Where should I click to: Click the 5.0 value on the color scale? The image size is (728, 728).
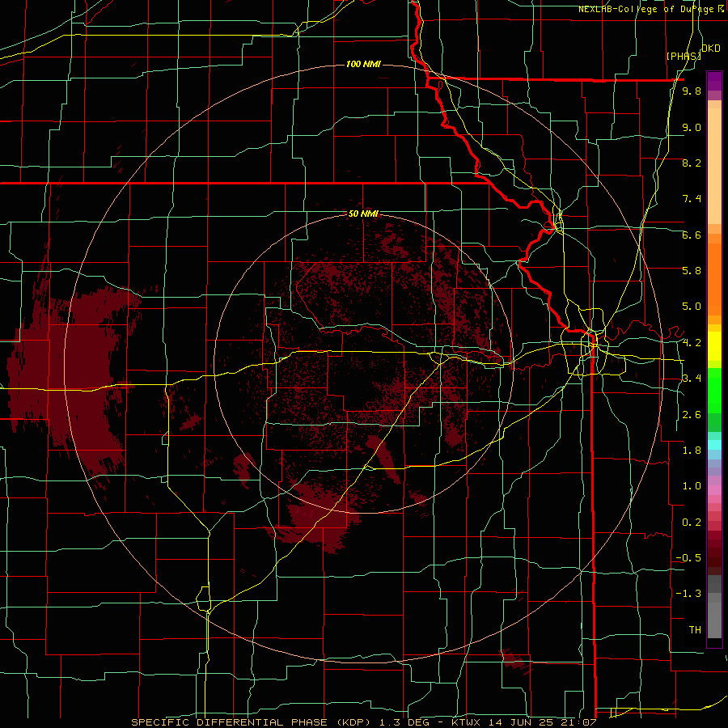(692, 307)
